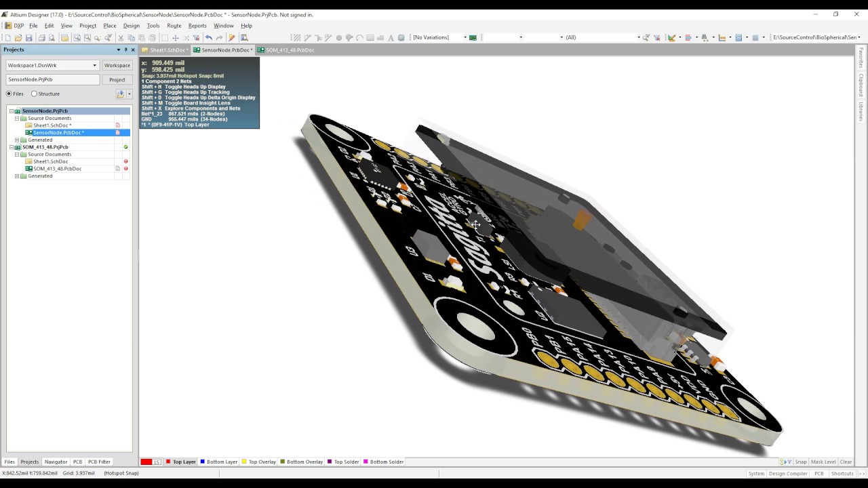The height and width of the screenshot is (488, 868).
Task: Open the Libraries side panel tab
Action: 861,111
